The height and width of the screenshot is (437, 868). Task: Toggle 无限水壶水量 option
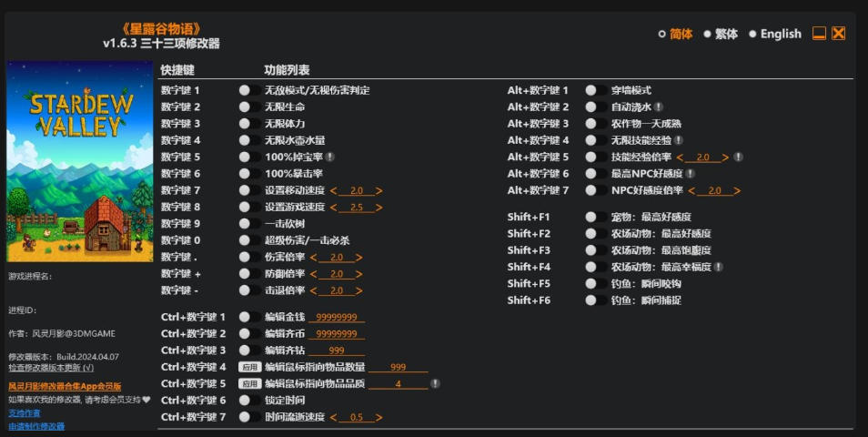[249, 140]
